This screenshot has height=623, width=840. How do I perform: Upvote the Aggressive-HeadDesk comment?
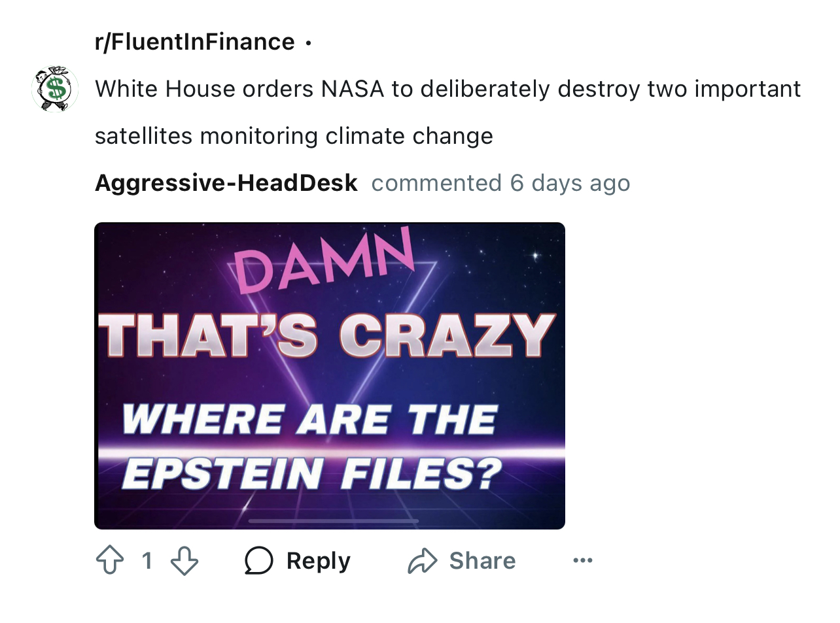(110, 560)
